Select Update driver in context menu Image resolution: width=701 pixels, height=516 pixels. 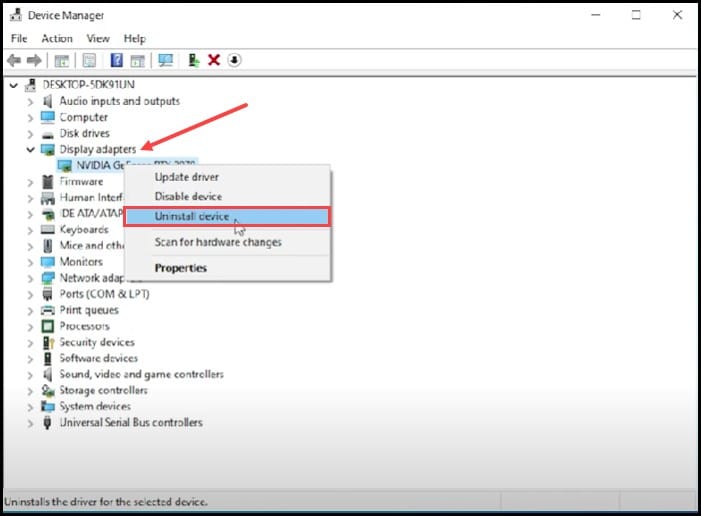pos(187,177)
